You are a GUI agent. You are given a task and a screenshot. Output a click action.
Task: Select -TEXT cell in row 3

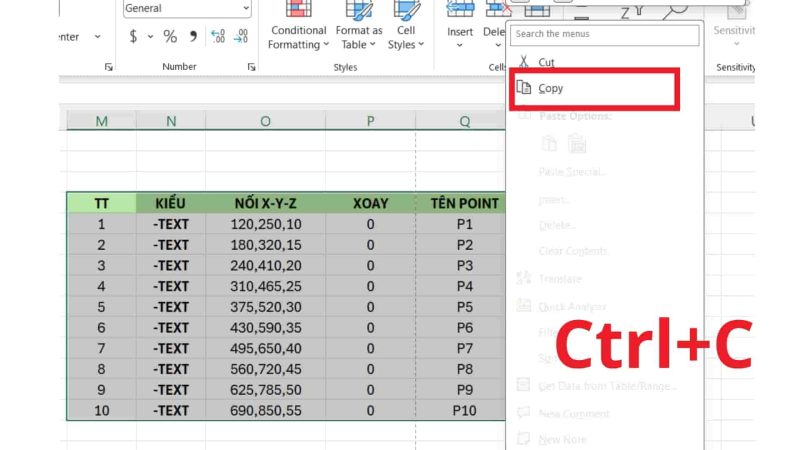[x=171, y=265]
